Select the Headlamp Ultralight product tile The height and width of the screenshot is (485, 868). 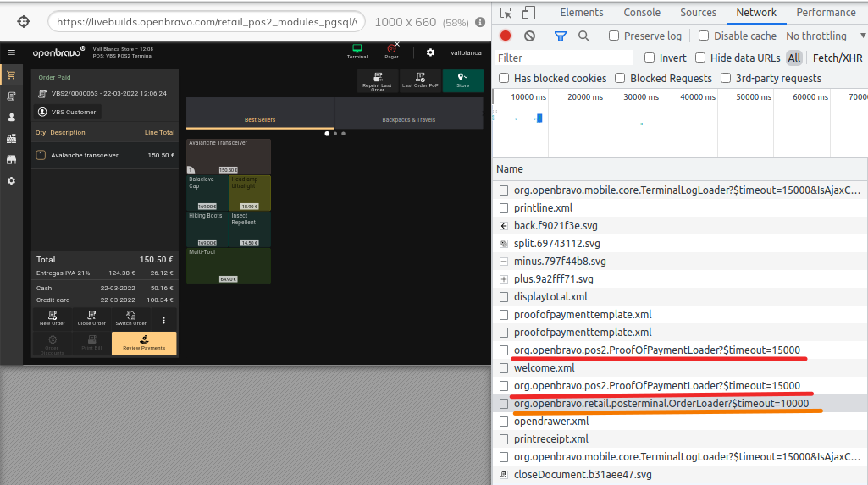pos(250,193)
